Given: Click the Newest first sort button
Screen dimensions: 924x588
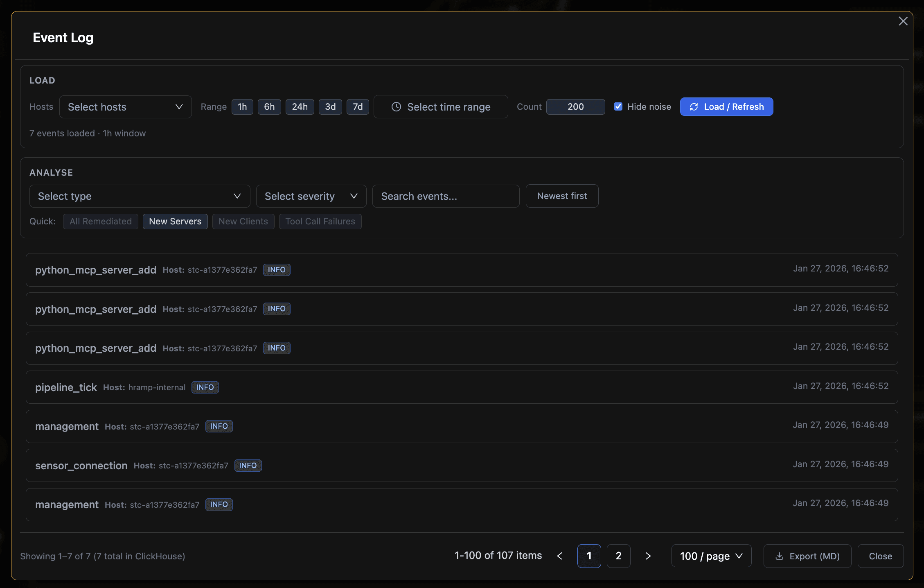Looking at the screenshot, I should (x=562, y=196).
